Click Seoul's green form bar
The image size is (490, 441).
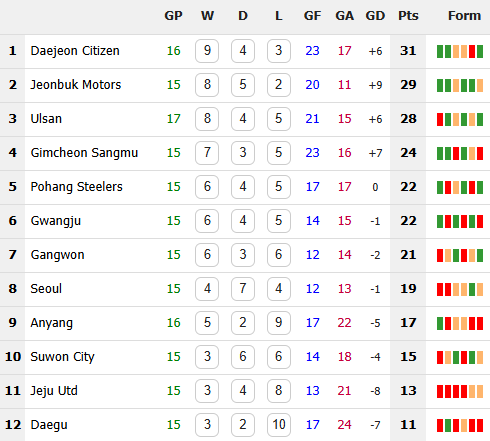[472, 289]
